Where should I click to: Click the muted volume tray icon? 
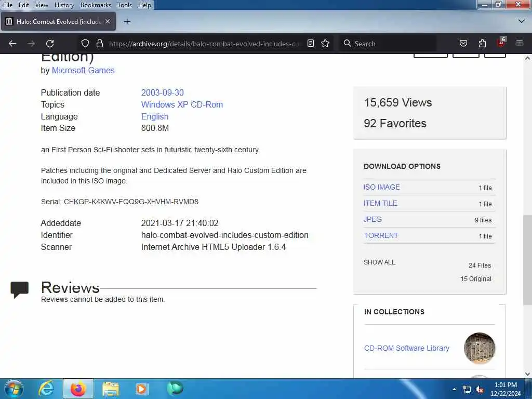click(480, 390)
